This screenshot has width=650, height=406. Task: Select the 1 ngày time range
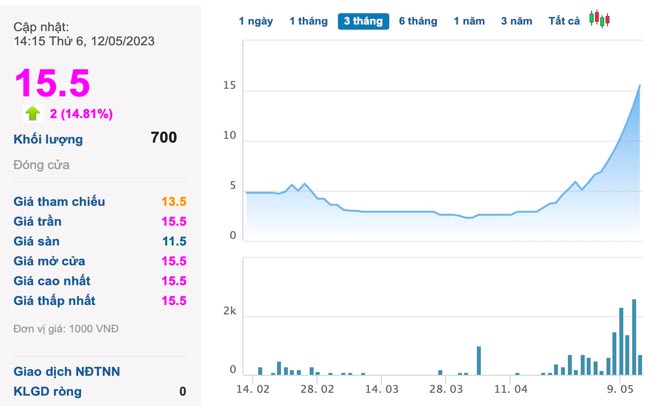pyautogui.click(x=255, y=21)
